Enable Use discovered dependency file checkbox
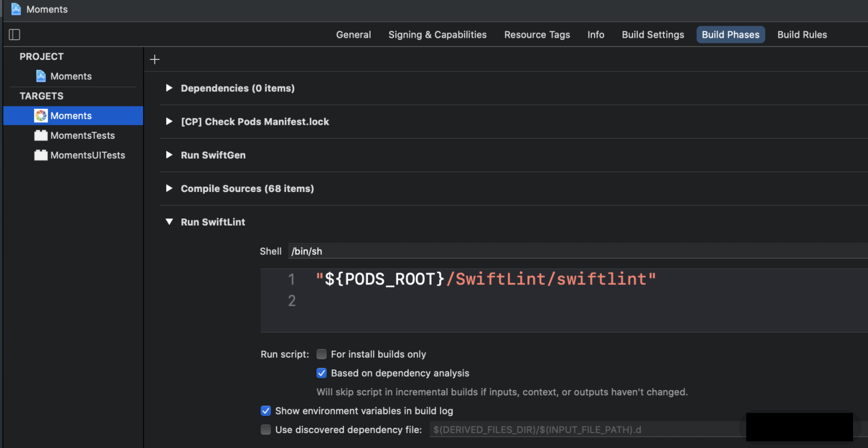The height and width of the screenshot is (448, 868). coord(266,430)
